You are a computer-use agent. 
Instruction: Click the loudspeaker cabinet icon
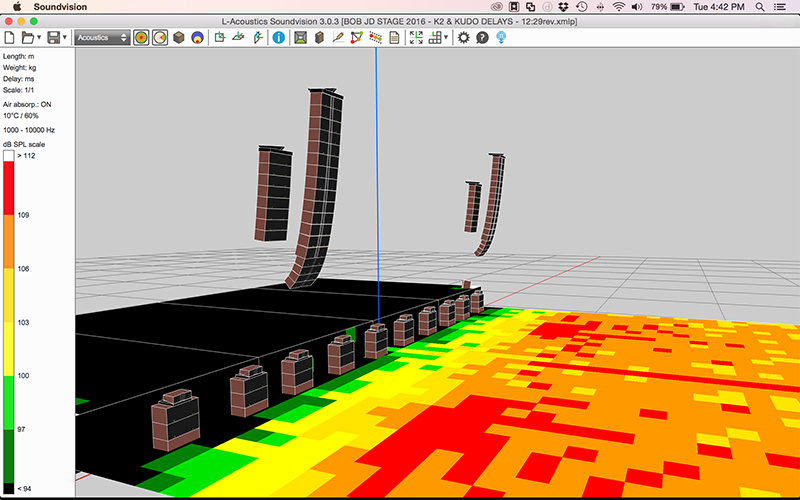point(319,38)
